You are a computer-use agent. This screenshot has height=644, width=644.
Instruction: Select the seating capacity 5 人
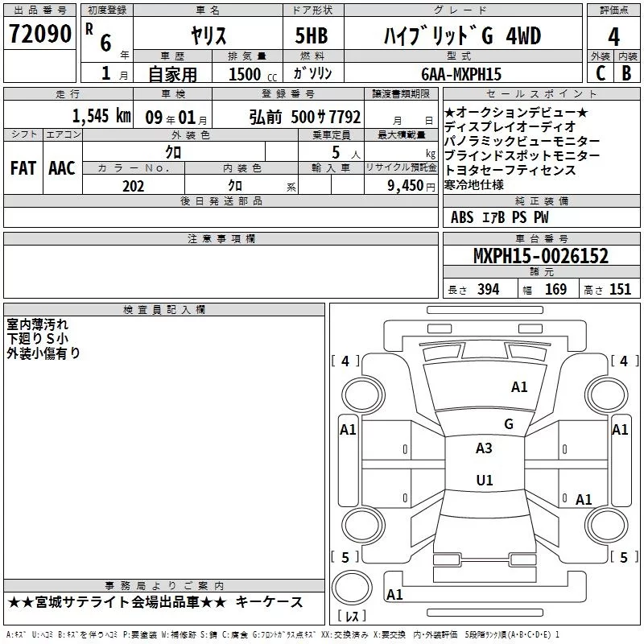[x=346, y=153]
